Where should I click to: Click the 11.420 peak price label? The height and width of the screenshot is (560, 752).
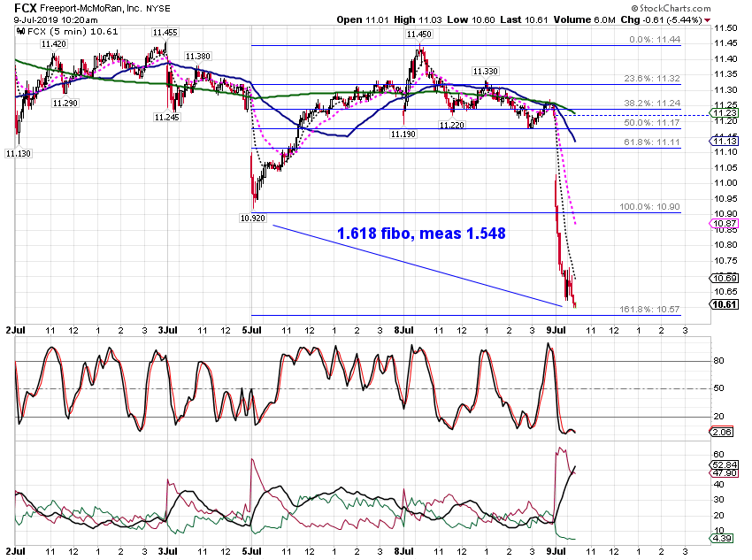point(54,44)
